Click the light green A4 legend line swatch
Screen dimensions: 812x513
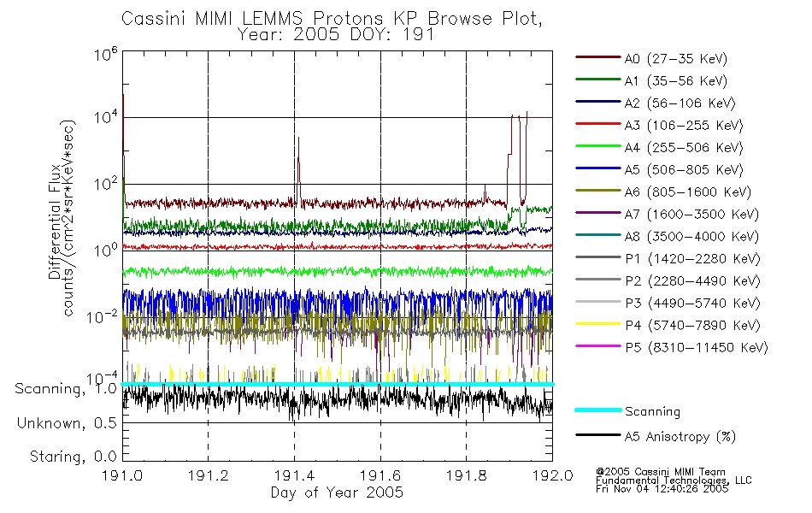(597, 146)
